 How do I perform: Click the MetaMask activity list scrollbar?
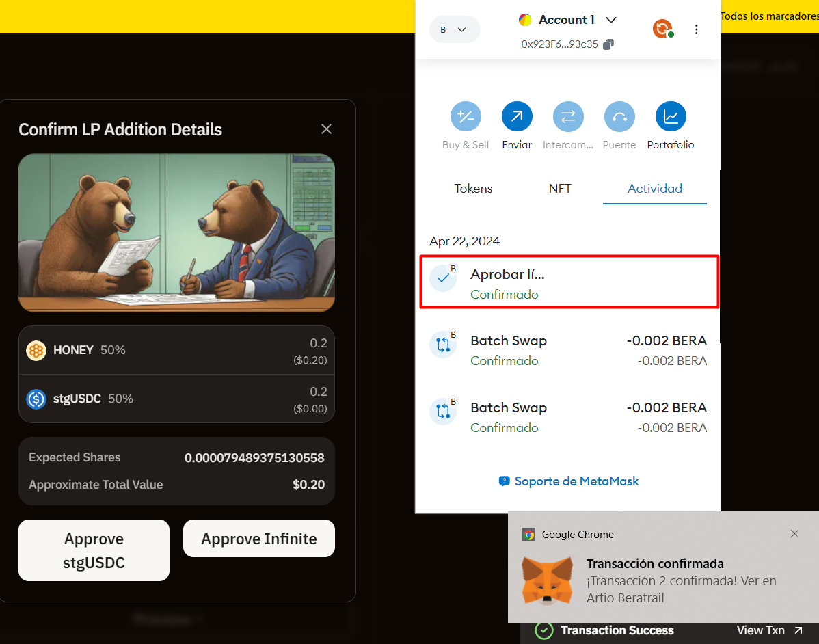tap(721, 256)
